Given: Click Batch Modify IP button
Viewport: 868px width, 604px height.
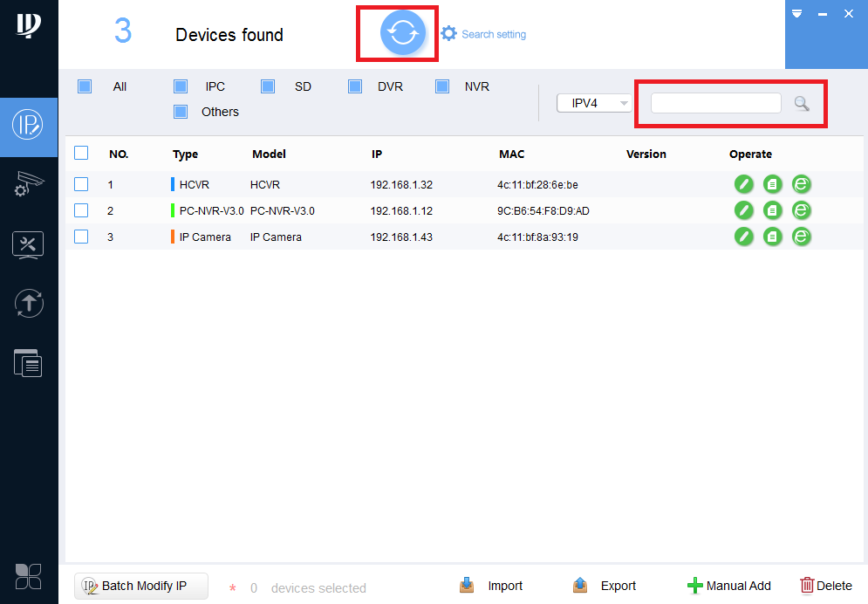Looking at the screenshot, I should 140,585.
